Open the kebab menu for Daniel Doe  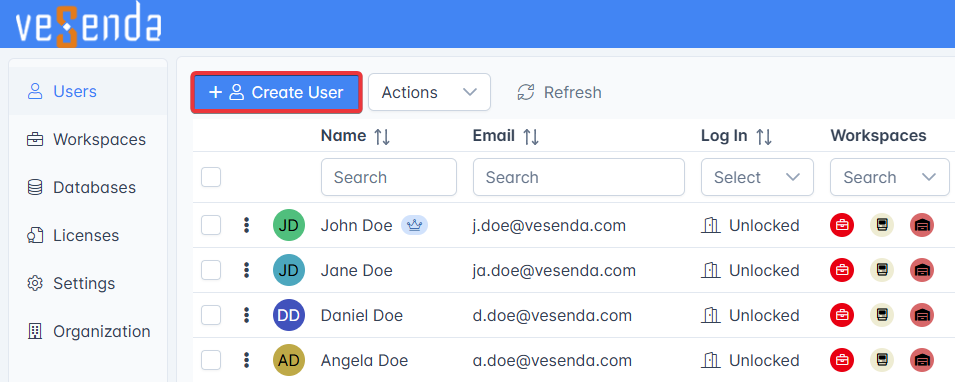pyautogui.click(x=246, y=315)
